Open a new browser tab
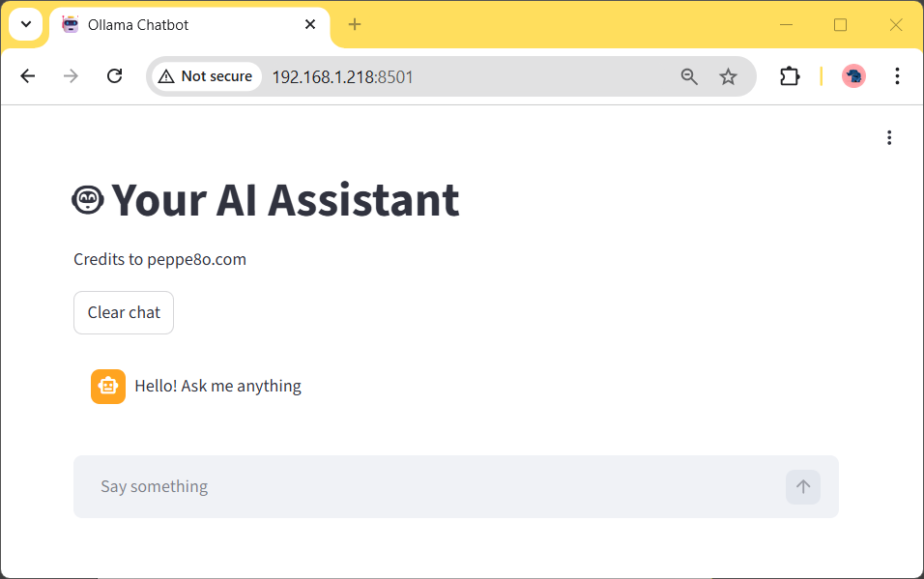 tap(354, 24)
